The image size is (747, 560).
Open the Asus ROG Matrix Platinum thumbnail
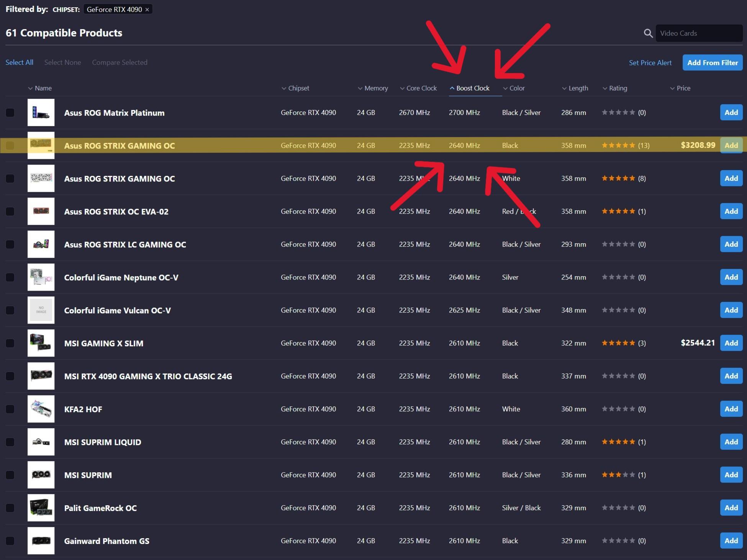(x=41, y=113)
